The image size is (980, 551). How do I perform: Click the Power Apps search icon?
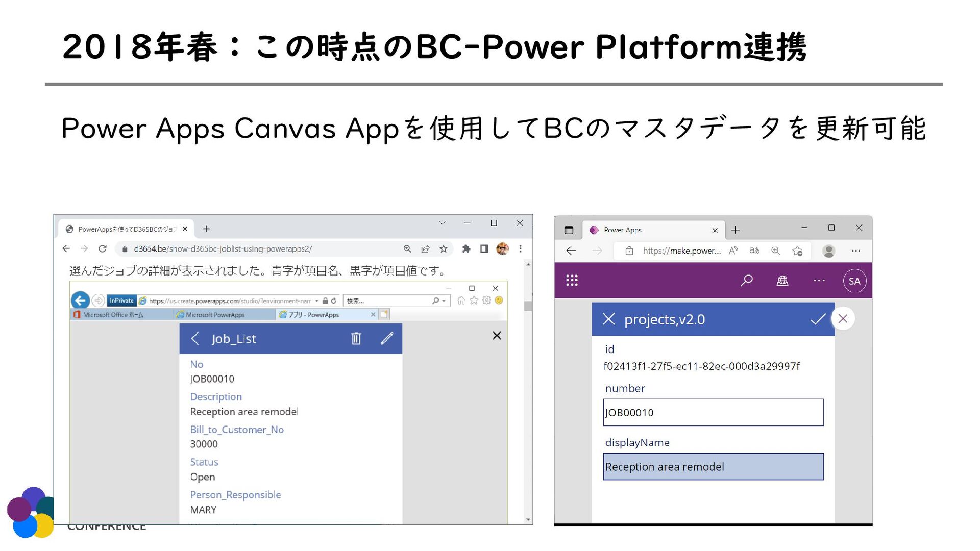[x=747, y=280]
